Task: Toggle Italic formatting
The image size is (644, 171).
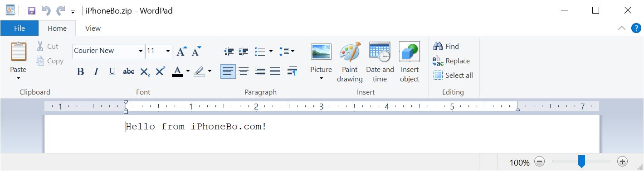Action: click(x=96, y=71)
